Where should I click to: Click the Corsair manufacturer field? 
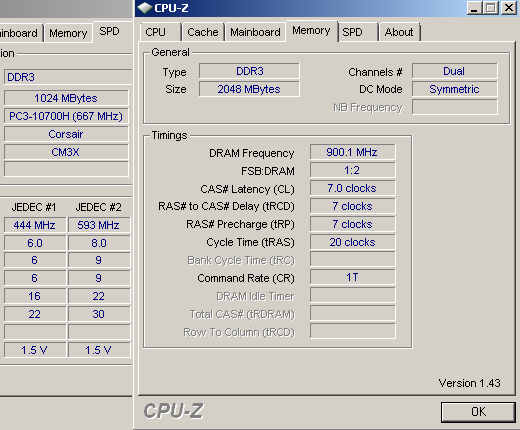[66, 134]
